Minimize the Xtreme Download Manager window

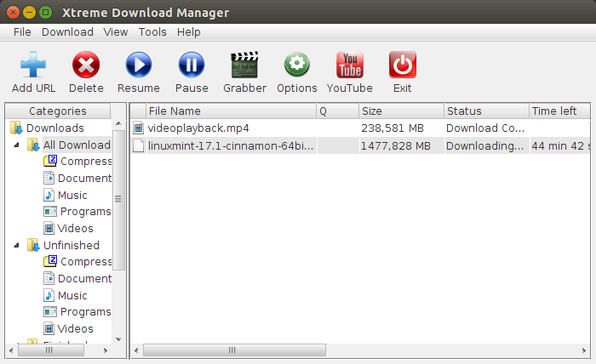pos(29,13)
